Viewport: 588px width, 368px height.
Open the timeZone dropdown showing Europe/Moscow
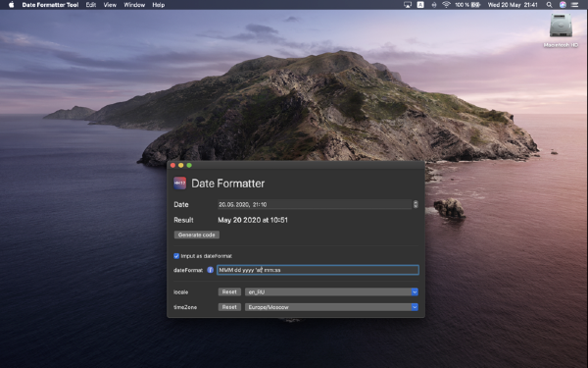click(331, 307)
